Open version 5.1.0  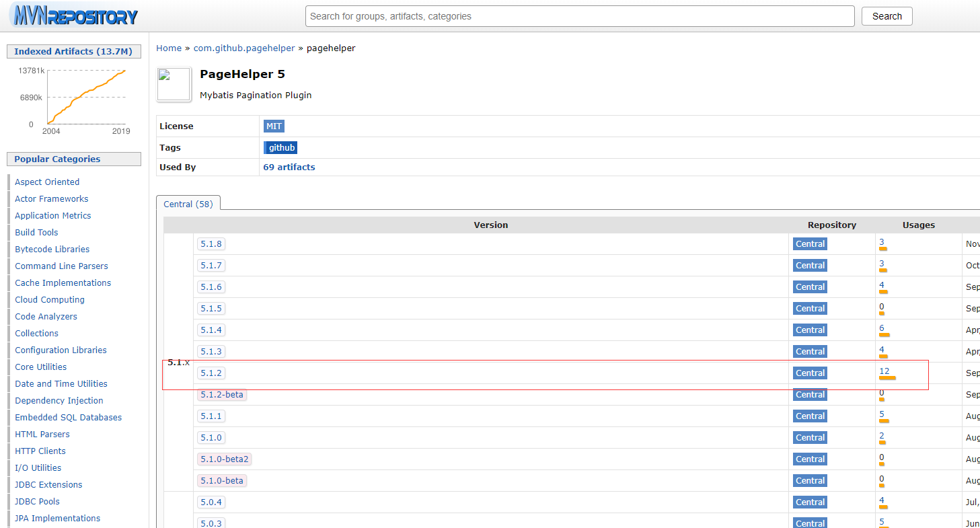tap(211, 437)
